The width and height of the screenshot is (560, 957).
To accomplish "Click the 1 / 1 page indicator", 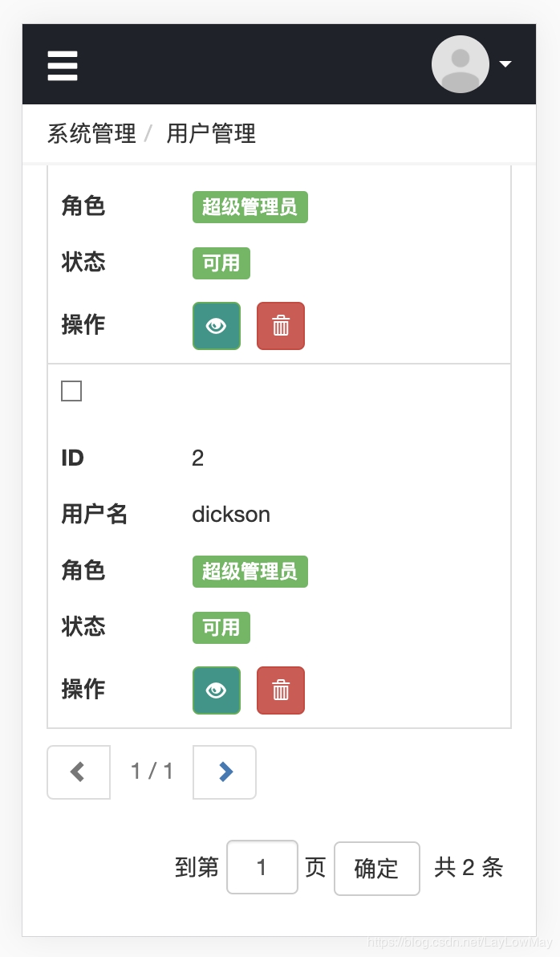I will pos(152,772).
